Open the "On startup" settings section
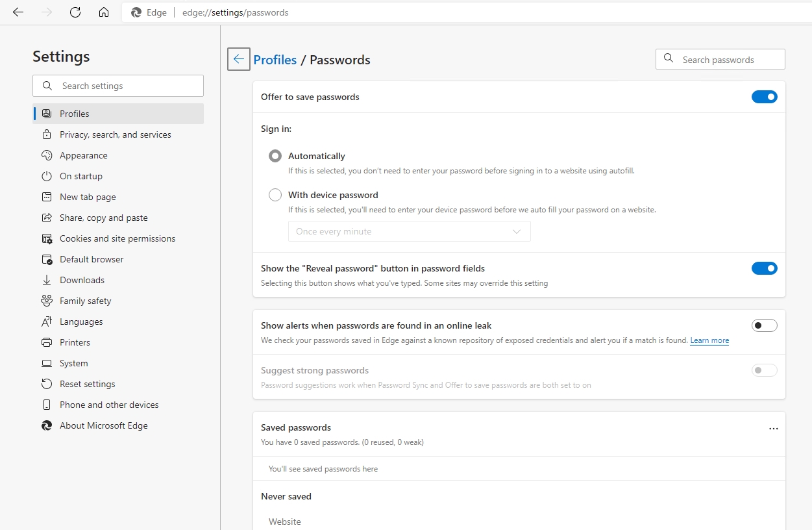The image size is (812, 530). tap(79, 176)
